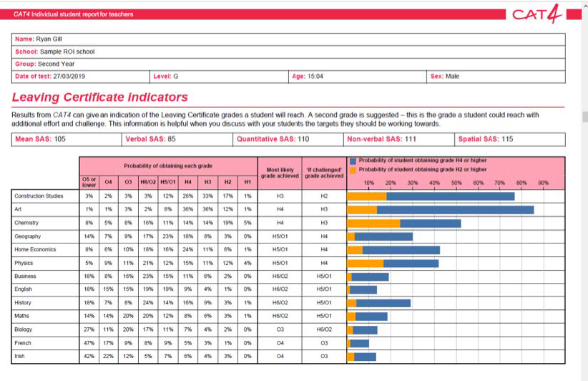Select the School: Sample ROI school row
Image resolution: width=588 pixels, height=381 pixels.
[288, 52]
